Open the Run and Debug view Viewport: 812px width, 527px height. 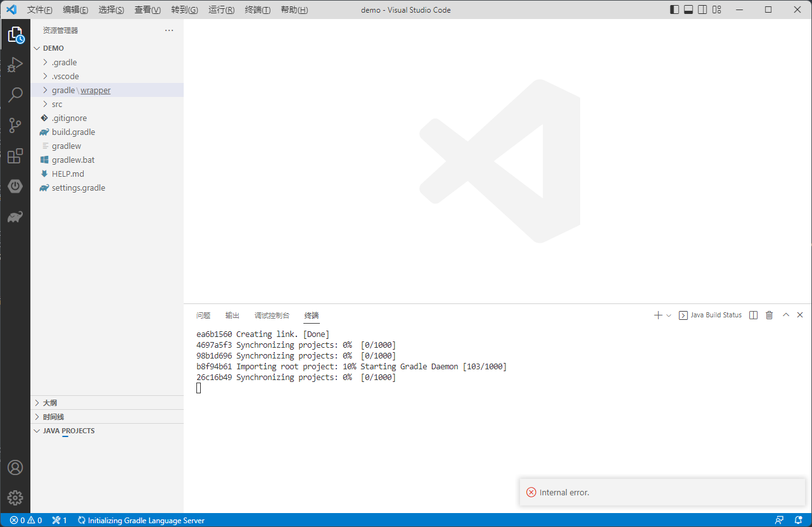(x=15, y=65)
